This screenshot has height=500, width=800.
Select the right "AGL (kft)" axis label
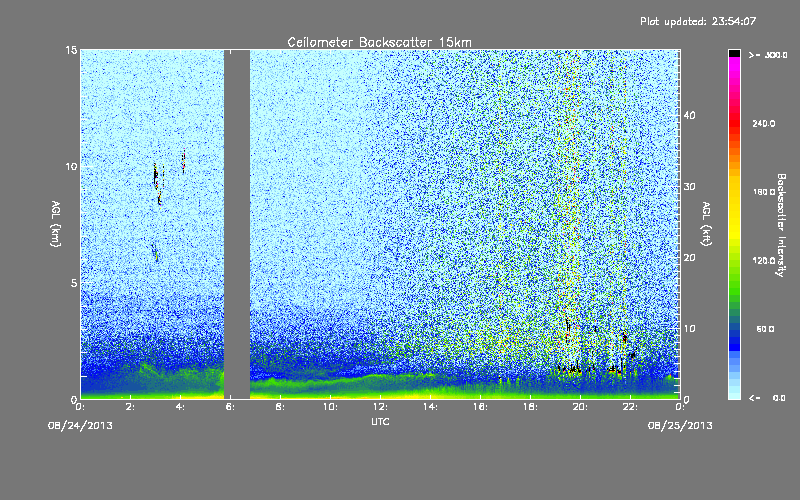pos(707,224)
